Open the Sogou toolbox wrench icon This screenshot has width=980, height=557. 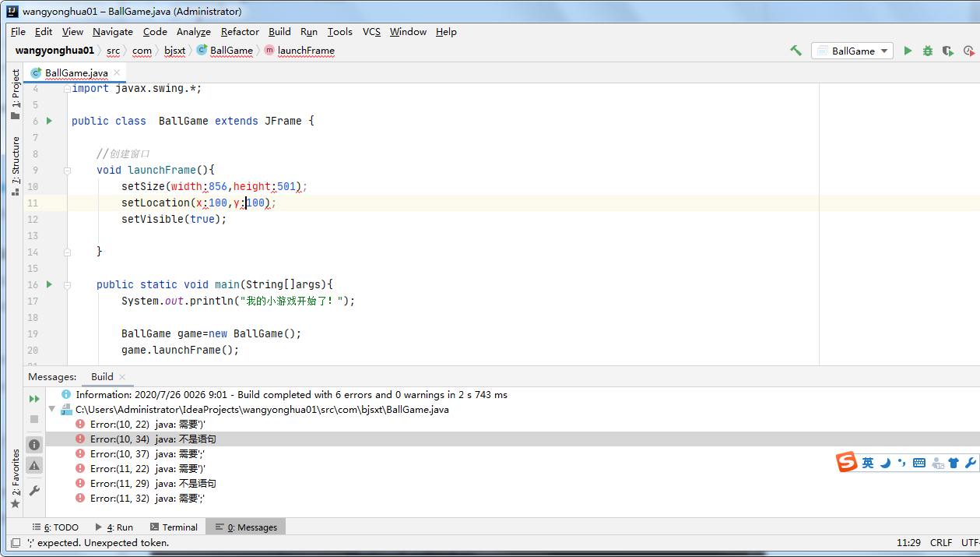[970, 463]
